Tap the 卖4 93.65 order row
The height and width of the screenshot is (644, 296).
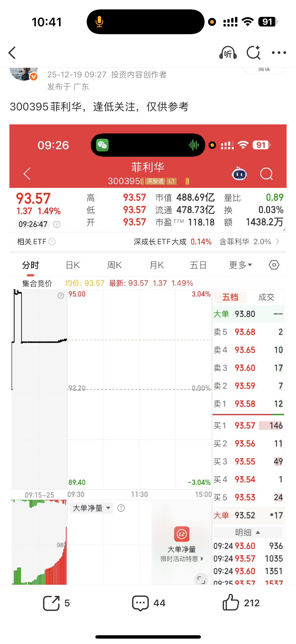point(248,350)
